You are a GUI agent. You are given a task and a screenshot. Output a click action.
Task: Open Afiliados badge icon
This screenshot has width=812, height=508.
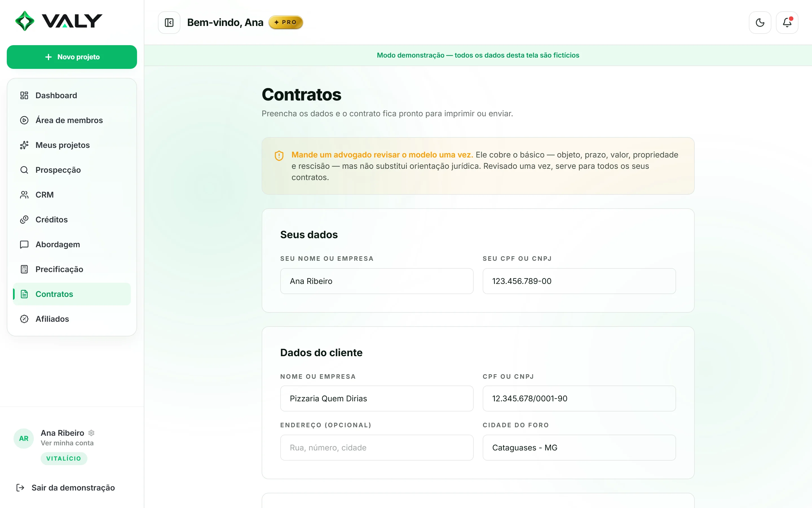[x=24, y=319]
